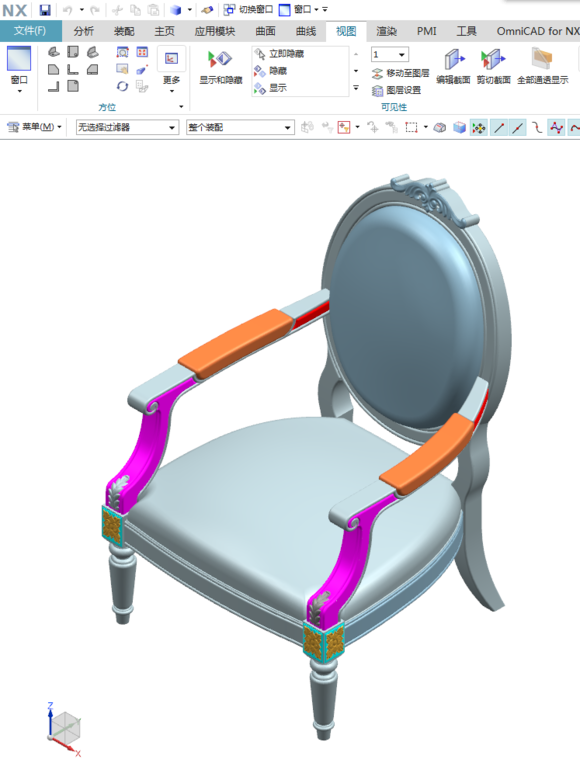Viewport: 580px width, 773px height.
Task: Toggle the curve control point snap icon
Action: 556,128
